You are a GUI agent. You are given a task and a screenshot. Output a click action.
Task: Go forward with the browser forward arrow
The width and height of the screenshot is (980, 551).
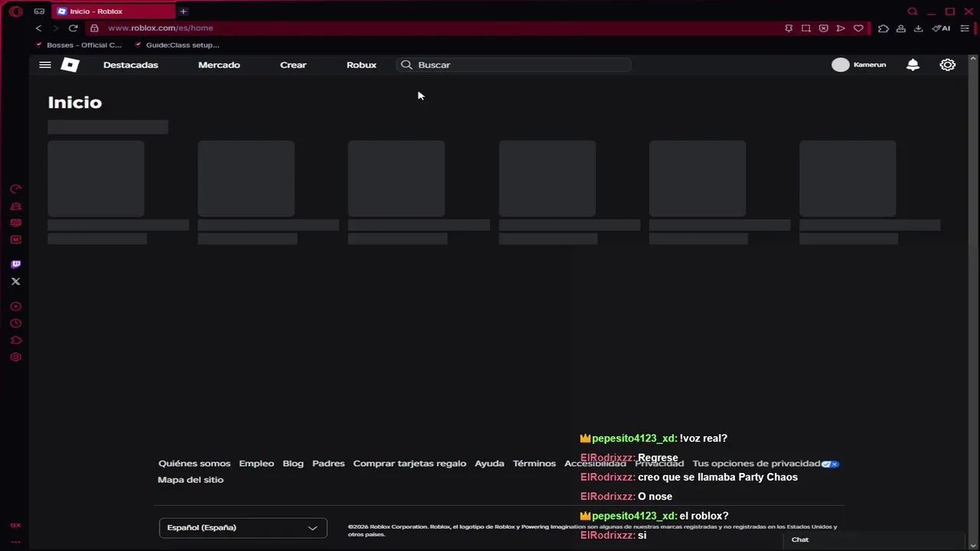55,28
